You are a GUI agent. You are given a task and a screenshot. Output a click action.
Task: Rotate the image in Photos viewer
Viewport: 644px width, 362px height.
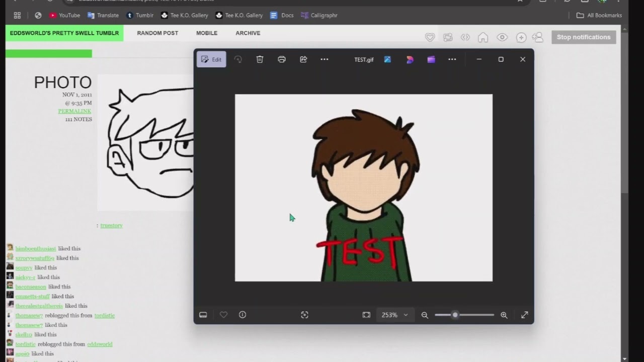pyautogui.click(x=238, y=59)
